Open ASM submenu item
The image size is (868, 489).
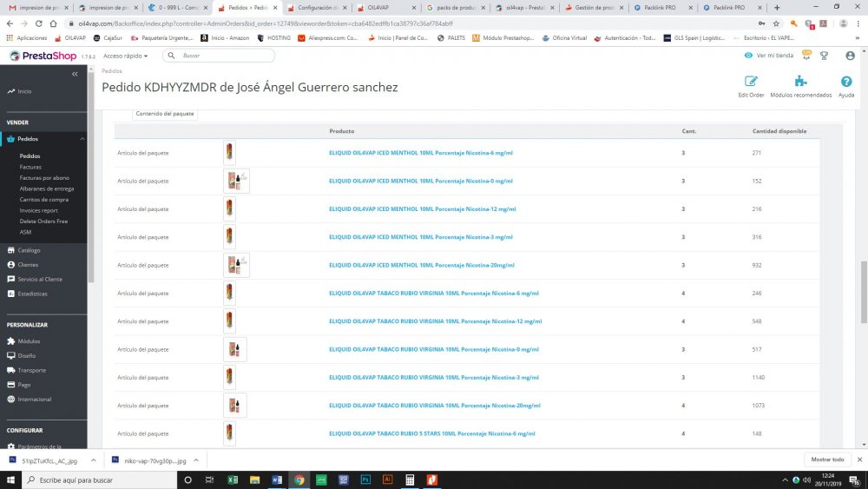coord(25,232)
